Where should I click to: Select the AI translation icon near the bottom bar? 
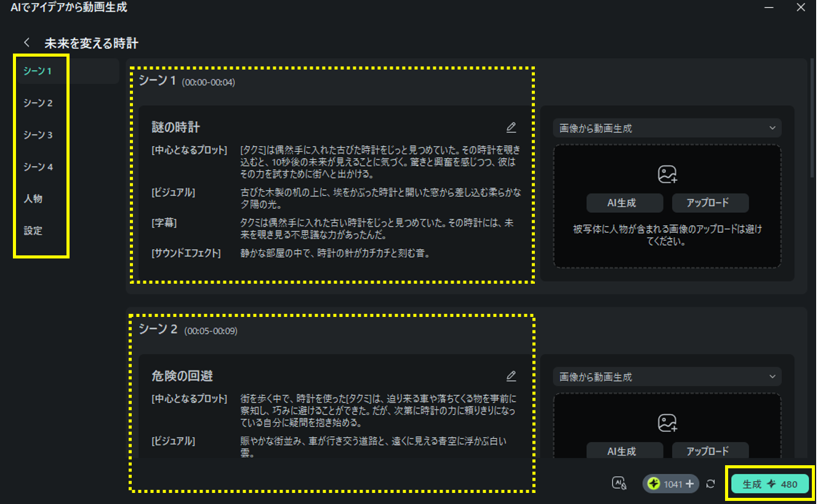pyautogui.click(x=619, y=484)
